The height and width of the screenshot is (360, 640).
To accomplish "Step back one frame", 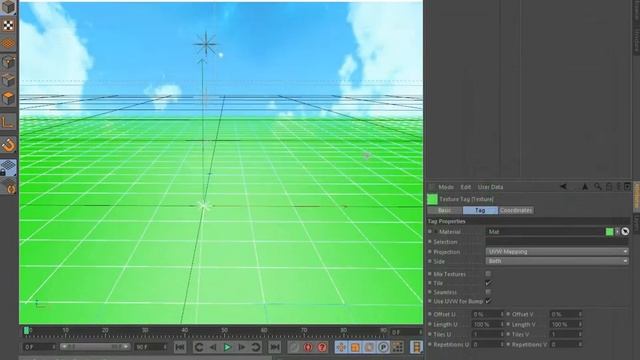I will (213, 347).
